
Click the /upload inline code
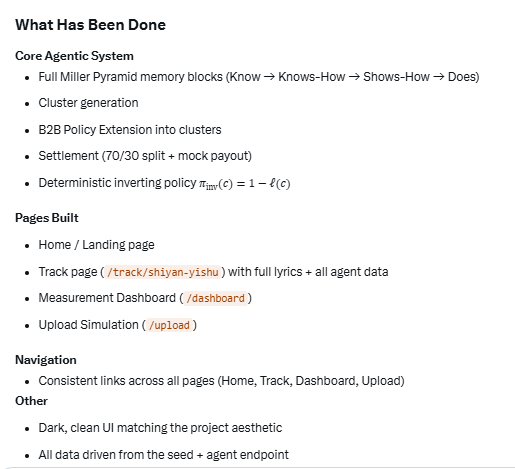(x=169, y=325)
